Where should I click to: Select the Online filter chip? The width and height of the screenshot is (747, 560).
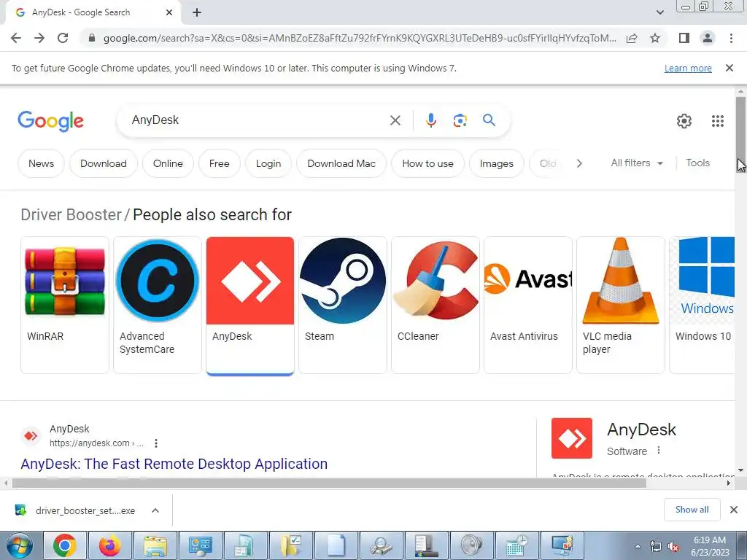click(x=168, y=163)
